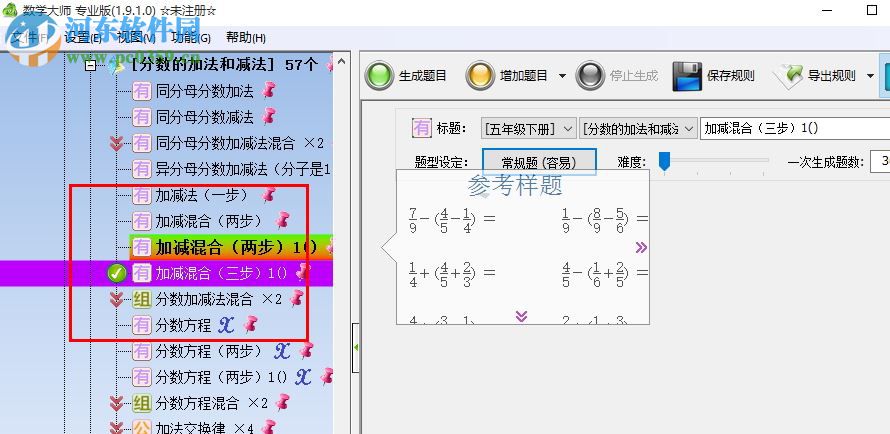The width and height of the screenshot is (890, 434).
Task: Click the 一次生成题数 number field
Action: pos(879,162)
